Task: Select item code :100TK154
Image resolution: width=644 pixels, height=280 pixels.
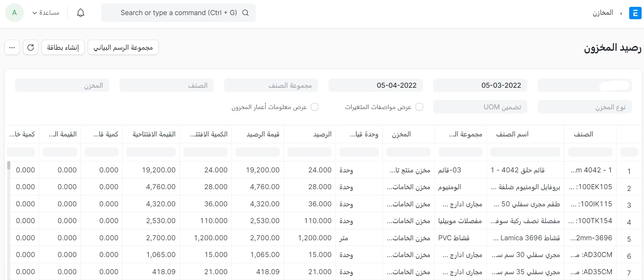Action: [590, 221]
